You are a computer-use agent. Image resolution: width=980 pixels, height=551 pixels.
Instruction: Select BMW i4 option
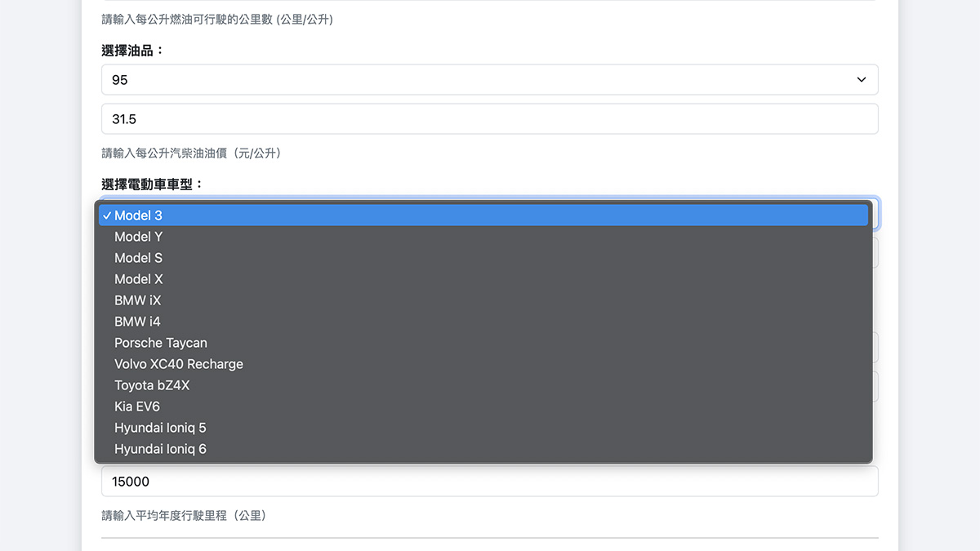click(483, 322)
